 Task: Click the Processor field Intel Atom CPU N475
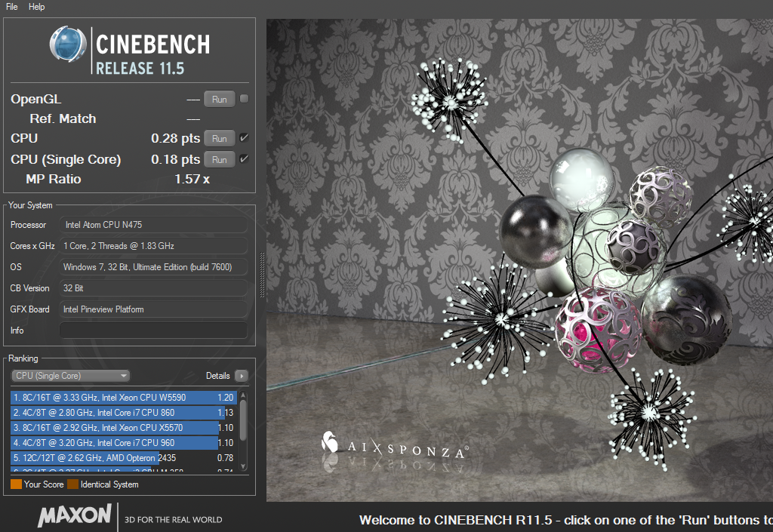pos(153,225)
